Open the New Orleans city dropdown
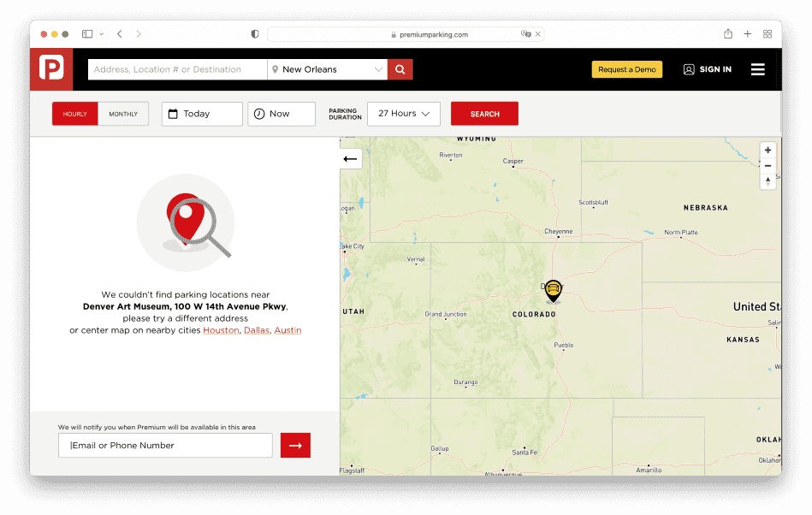The image size is (812, 515). [x=328, y=69]
